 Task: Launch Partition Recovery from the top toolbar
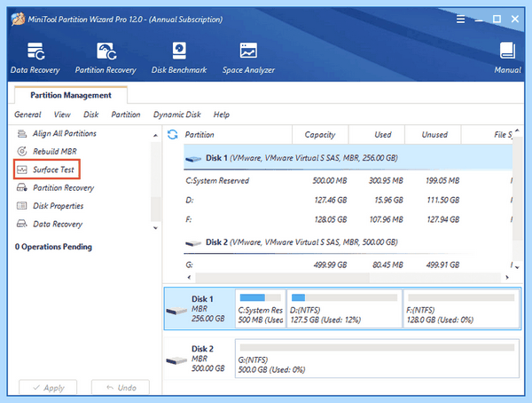pos(106,58)
